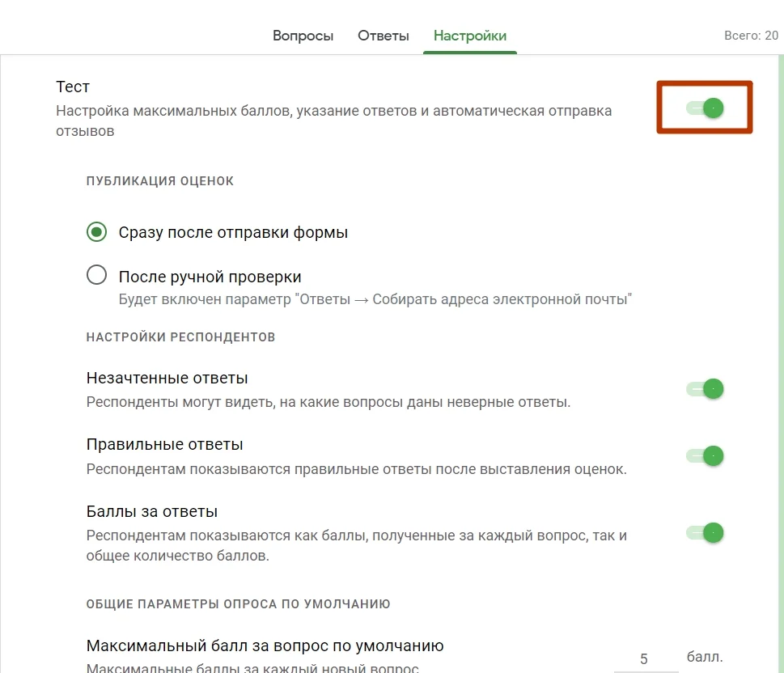The height and width of the screenshot is (673, 784).
Task: Click the default maximum points input field
Action: point(645,658)
